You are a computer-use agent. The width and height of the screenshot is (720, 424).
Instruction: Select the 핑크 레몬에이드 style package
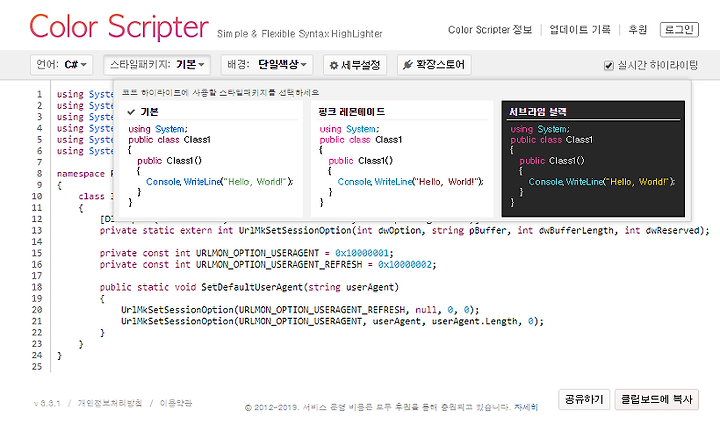402,158
